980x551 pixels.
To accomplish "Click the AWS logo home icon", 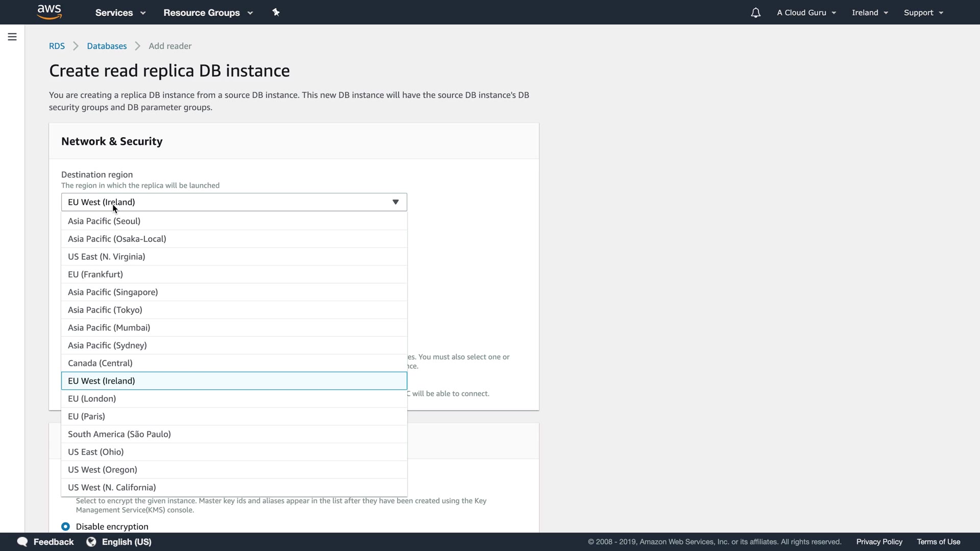I will 50,12.
